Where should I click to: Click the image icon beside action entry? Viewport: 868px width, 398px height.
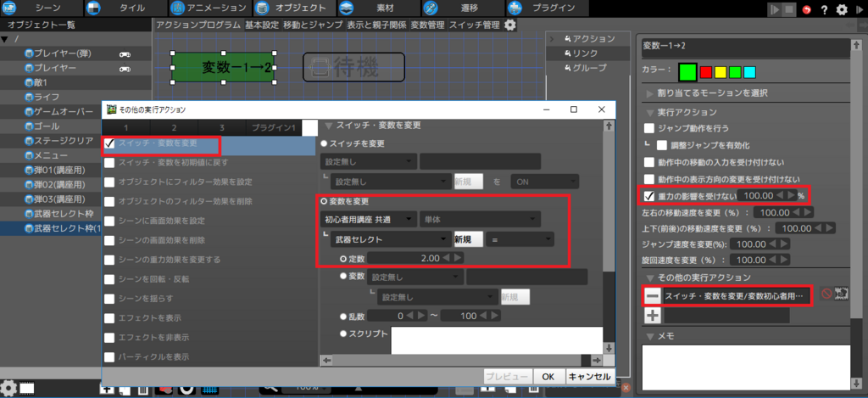pos(842,294)
